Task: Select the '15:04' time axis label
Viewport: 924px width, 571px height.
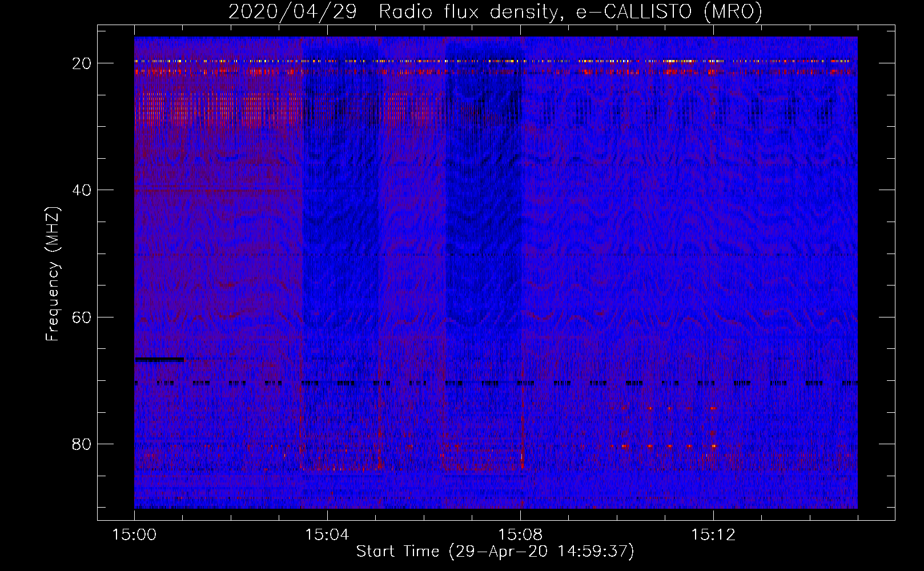Action: coord(327,535)
